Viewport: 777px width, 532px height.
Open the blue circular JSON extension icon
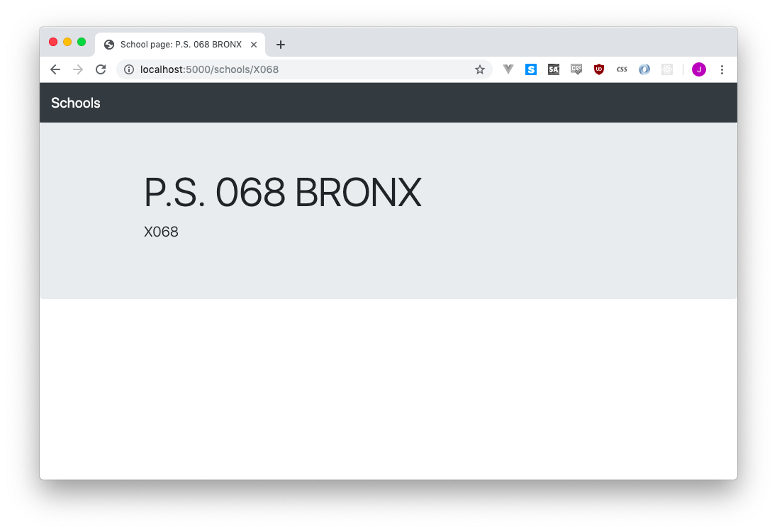[x=644, y=69]
